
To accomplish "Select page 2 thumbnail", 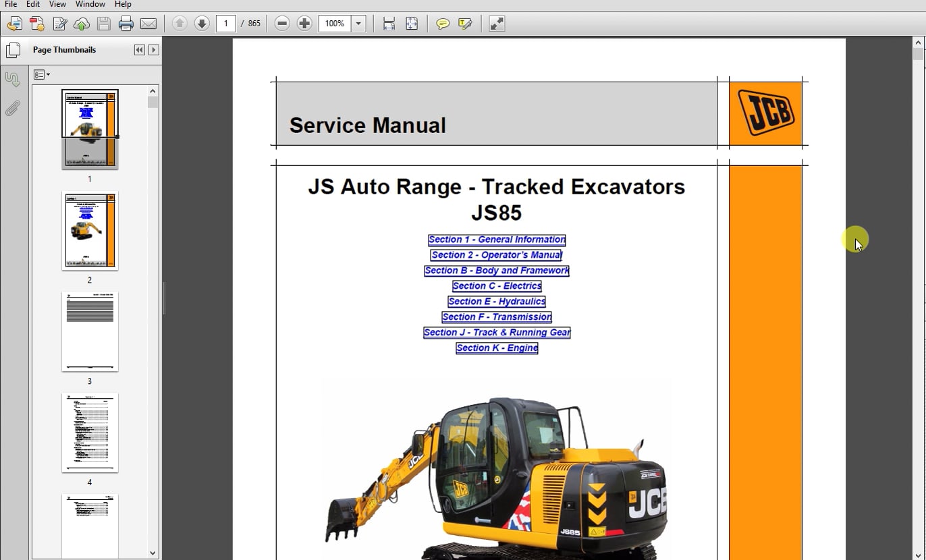I will pos(90,231).
